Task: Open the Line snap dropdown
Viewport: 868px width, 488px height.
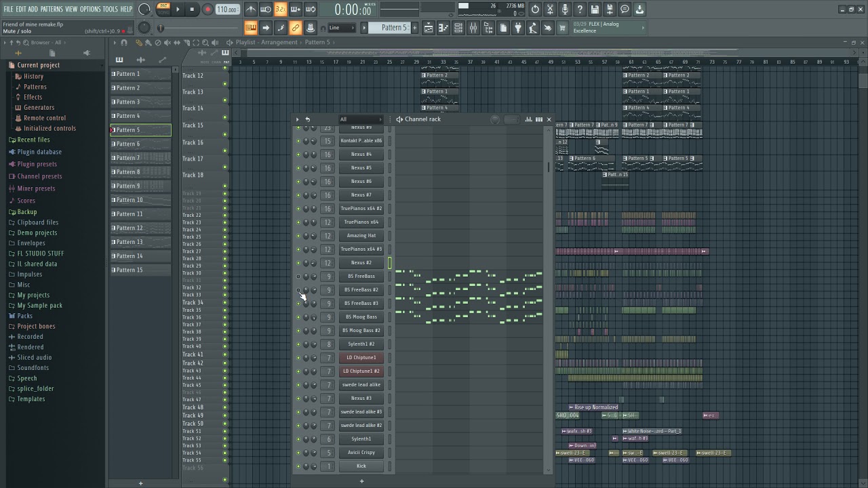Action: point(341,28)
